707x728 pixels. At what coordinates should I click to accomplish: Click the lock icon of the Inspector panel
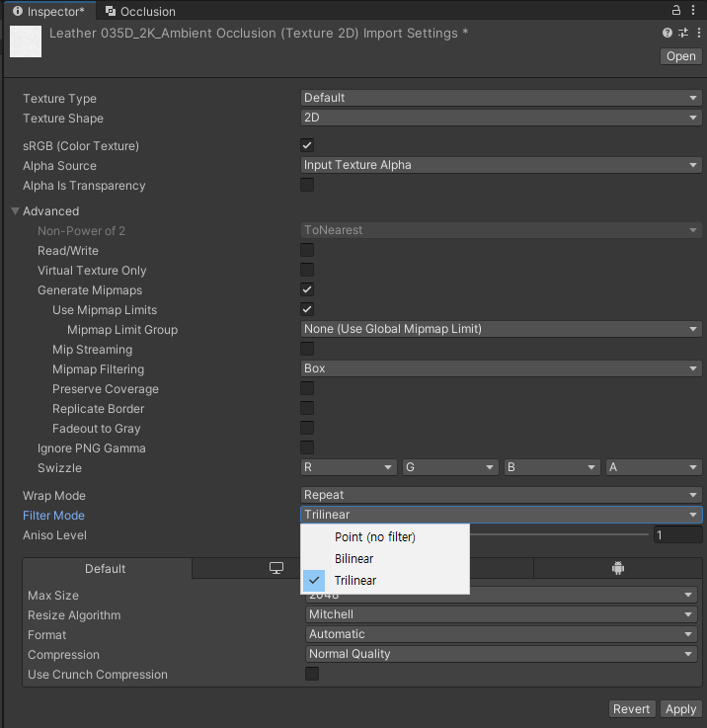point(676,10)
